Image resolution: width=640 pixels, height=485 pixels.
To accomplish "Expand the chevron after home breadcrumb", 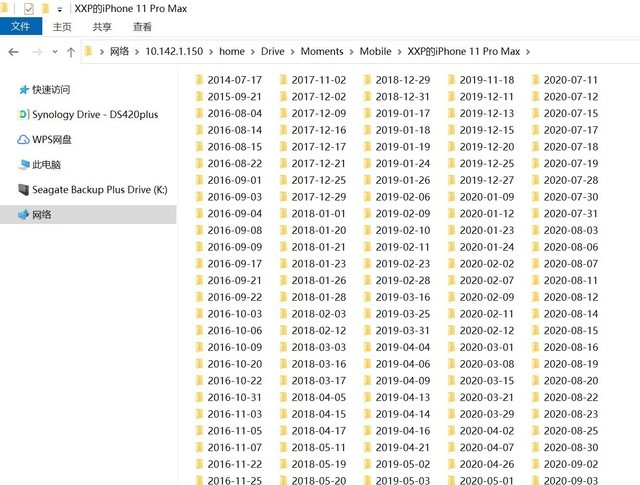I will pyautogui.click(x=253, y=52).
